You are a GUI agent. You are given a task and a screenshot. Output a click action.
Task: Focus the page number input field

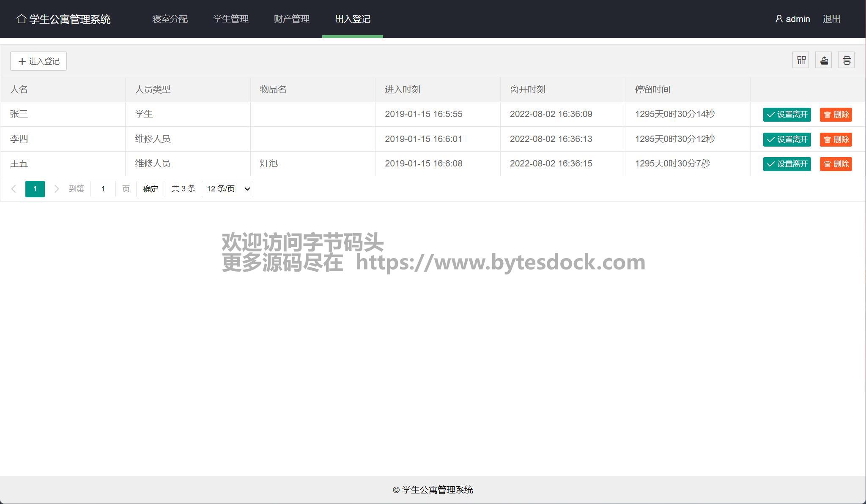click(103, 189)
